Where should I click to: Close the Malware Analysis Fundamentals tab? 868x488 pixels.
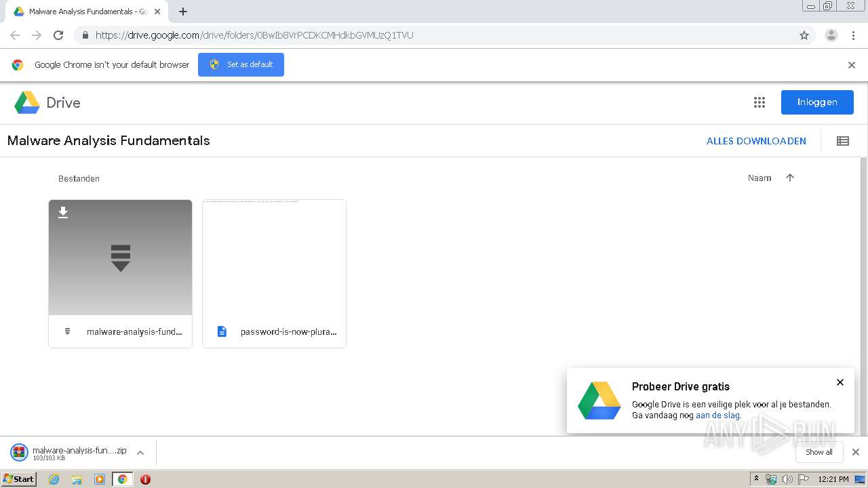coord(157,12)
